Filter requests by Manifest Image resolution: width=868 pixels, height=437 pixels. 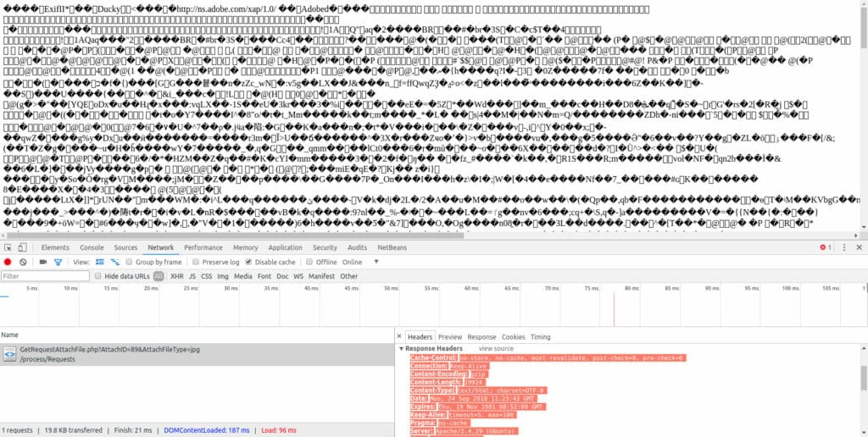pos(321,276)
